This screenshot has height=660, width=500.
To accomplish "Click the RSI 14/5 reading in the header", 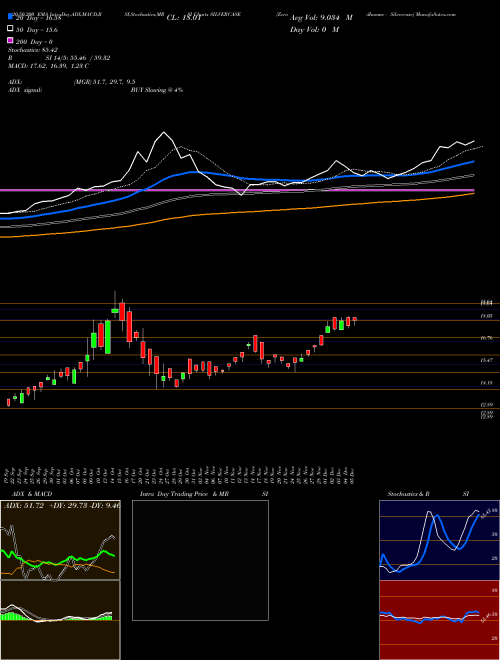I will 59,58.
